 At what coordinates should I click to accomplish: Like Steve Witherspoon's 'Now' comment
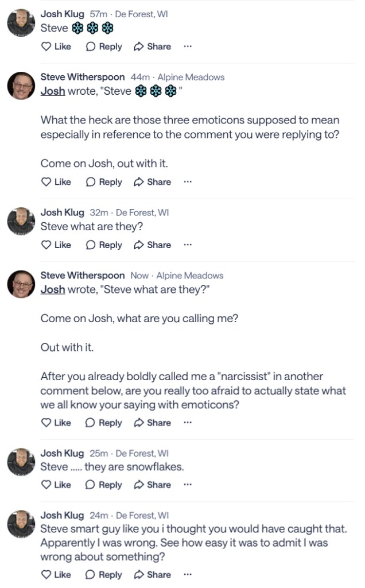click(56, 423)
